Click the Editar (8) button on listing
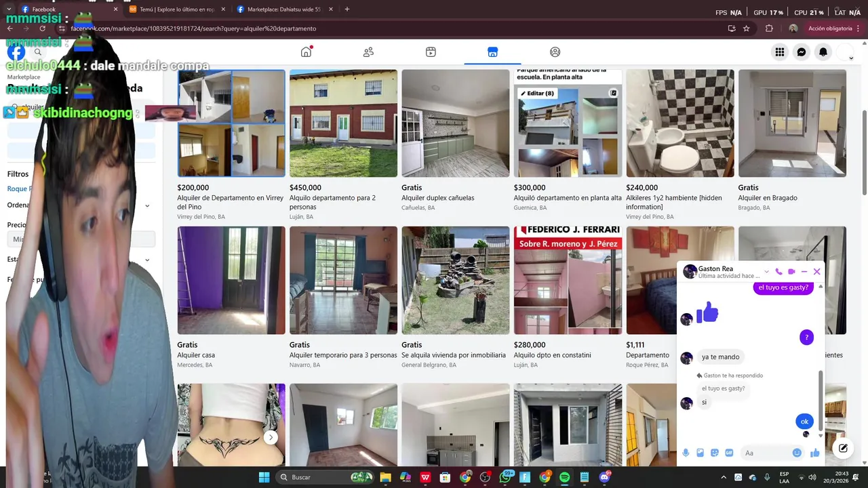 coord(537,93)
